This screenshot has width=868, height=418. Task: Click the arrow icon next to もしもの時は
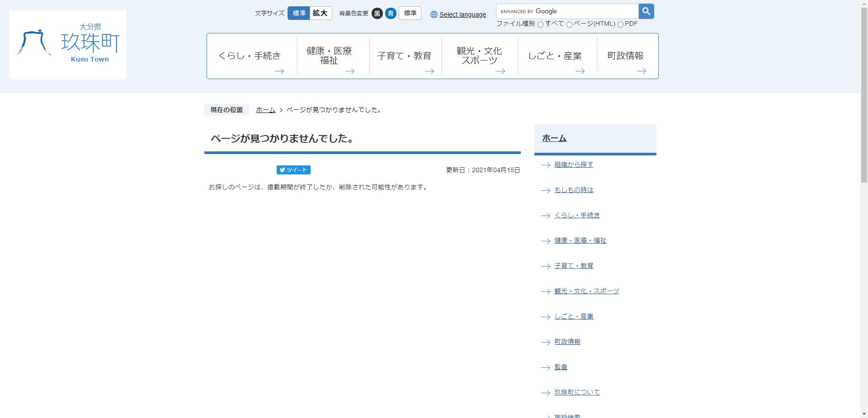545,191
